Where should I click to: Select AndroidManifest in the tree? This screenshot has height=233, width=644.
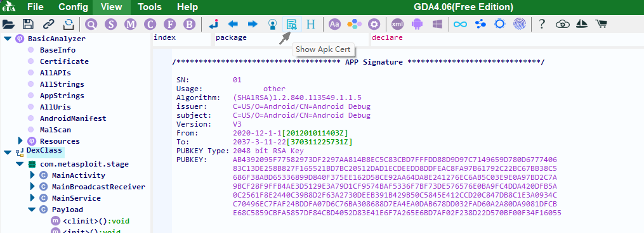click(x=73, y=118)
